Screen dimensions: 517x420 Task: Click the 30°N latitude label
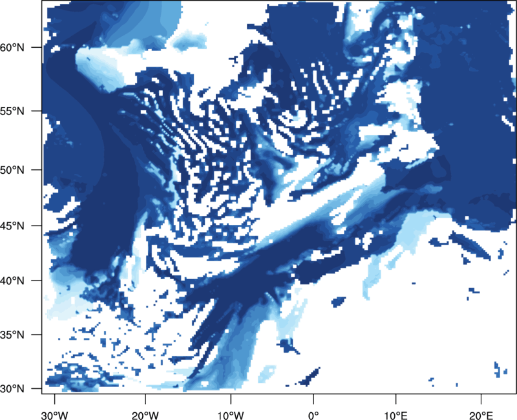click(12, 389)
